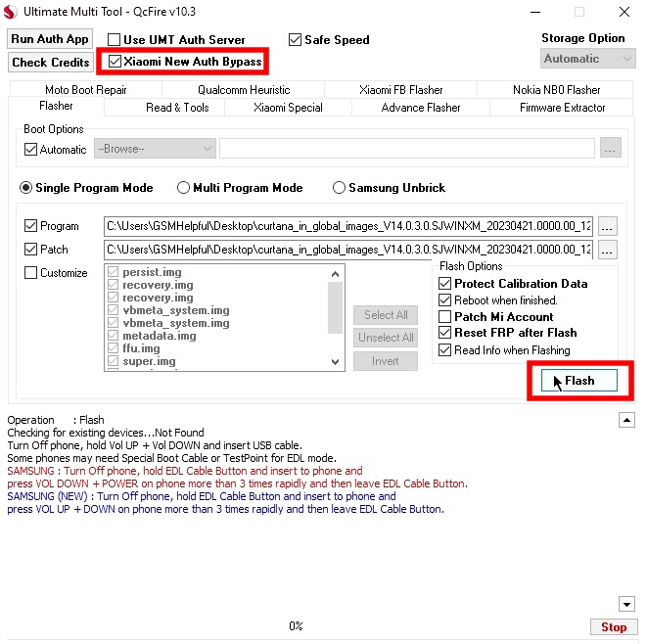Click log scroll up arrow button
Image resolution: width=647 pixels, height=644 pixels.
point(626,420)
